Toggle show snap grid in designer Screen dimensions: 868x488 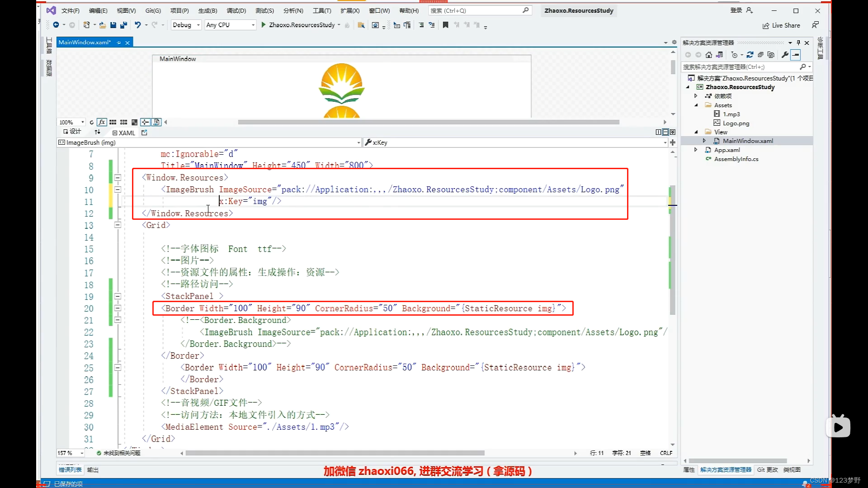pyautogui.click(x=113, y=123)
